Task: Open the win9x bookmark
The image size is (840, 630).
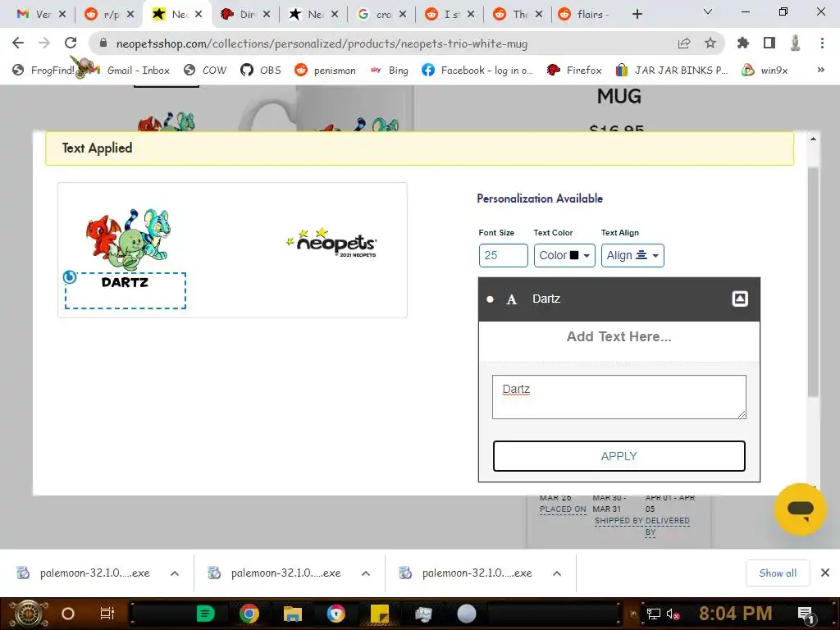Action: click(765, 71)
